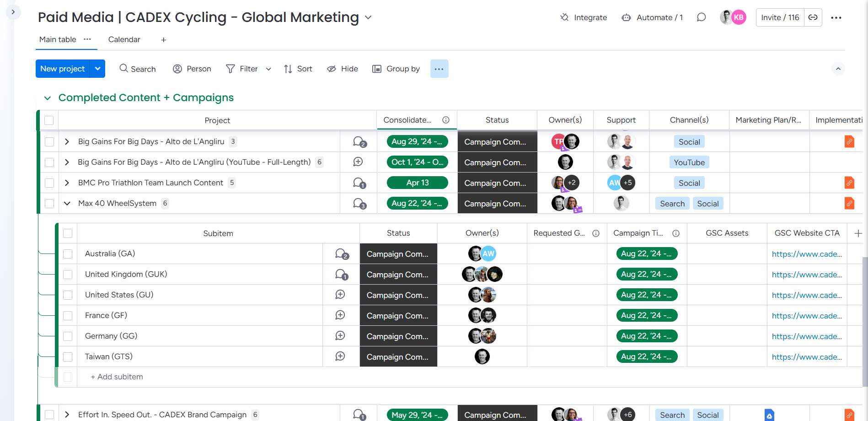Collapse Completed Content + Campaigns group

[47, 98]
